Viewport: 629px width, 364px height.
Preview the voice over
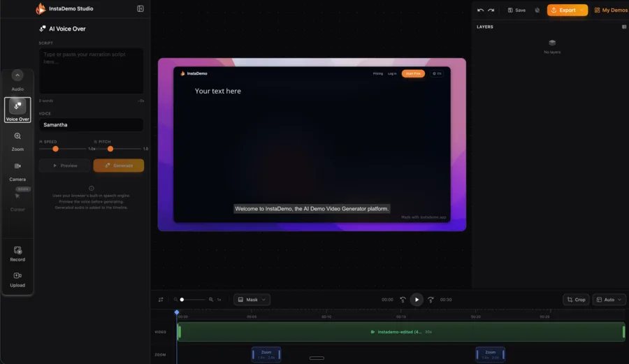click(x=64, y=166)
